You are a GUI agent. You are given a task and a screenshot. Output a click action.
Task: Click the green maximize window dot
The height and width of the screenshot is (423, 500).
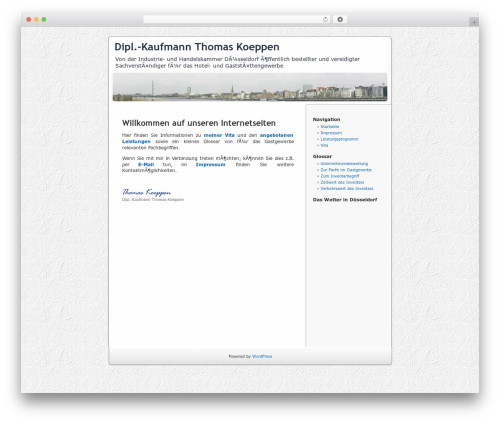(x=44, y=19)
